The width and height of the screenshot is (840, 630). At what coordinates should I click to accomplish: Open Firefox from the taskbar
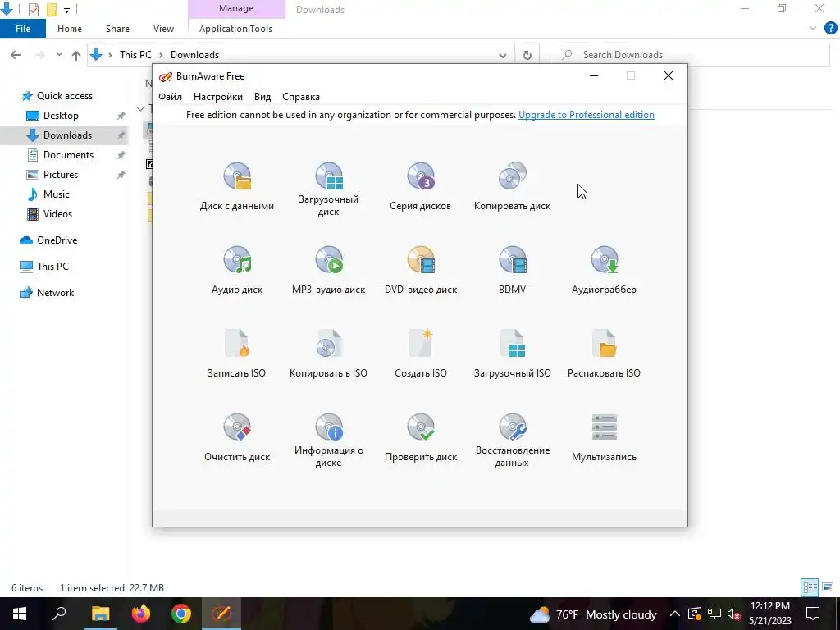(x=141, y=614)
